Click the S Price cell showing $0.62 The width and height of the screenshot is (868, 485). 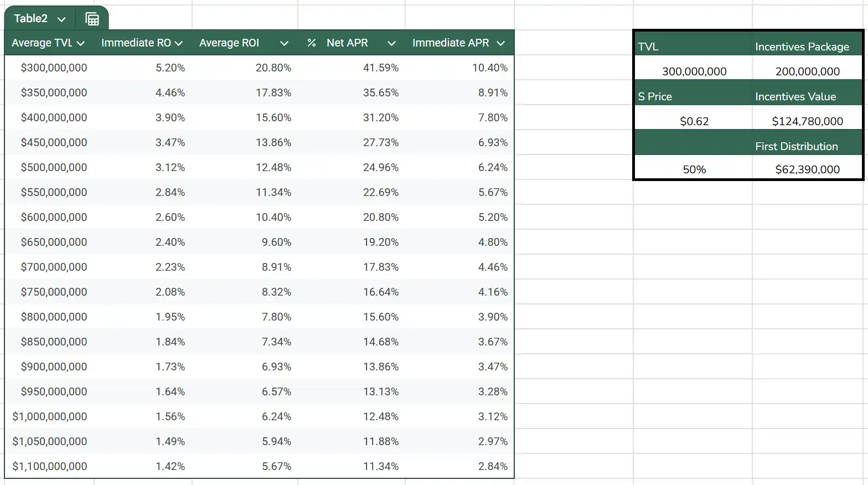[694, 121]
